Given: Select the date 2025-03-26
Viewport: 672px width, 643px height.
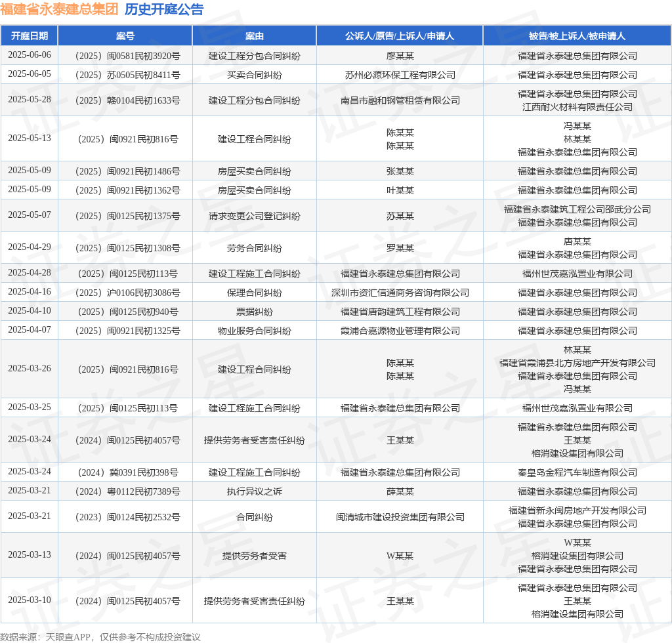Looking at the screenshot, I should 29,369.
